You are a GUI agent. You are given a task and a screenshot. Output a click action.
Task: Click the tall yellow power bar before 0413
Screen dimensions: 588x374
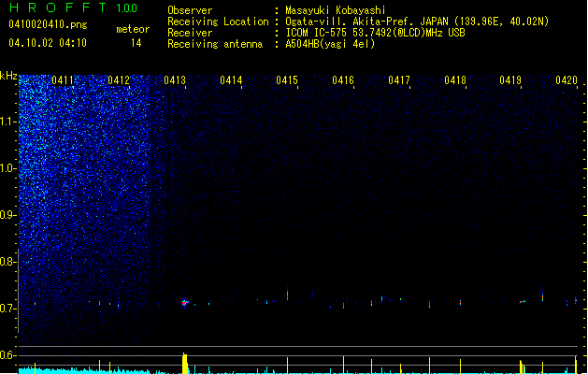tap(184, 363)
